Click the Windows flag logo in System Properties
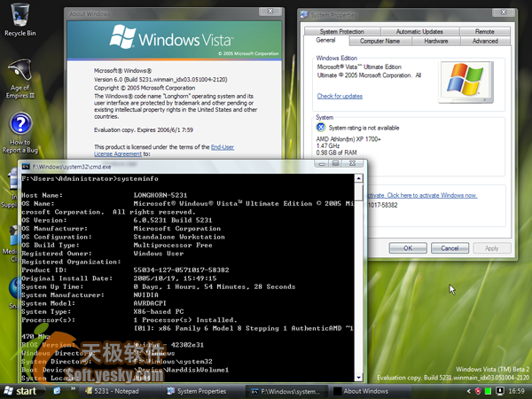The image size is (532, 399). (x=465, y=82)
